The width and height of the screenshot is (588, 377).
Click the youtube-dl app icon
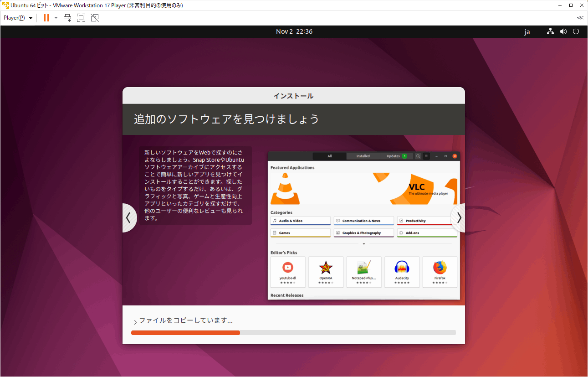coord(288,267)
